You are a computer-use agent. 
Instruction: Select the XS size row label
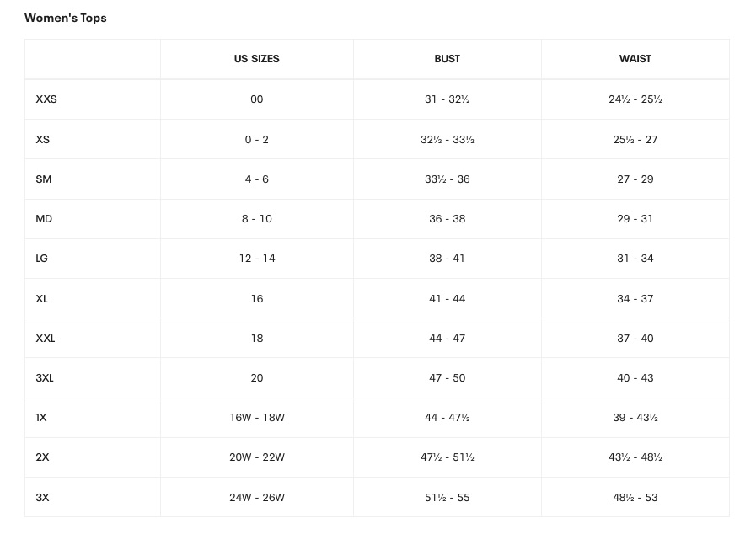43,139
